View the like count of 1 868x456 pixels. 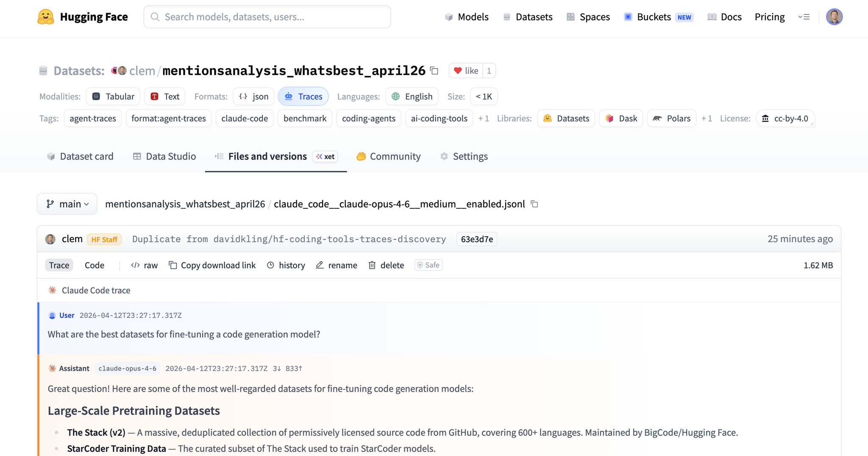[489, 71]
